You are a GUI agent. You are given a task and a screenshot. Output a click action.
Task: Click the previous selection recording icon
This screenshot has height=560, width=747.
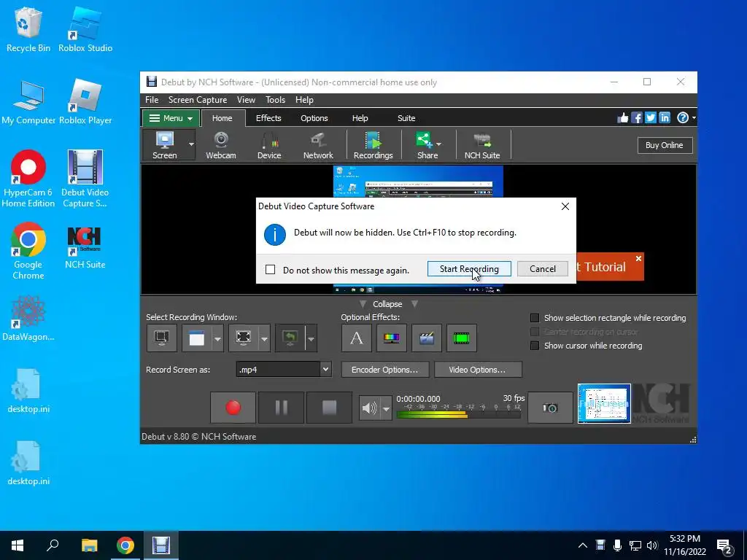point(290,338)
